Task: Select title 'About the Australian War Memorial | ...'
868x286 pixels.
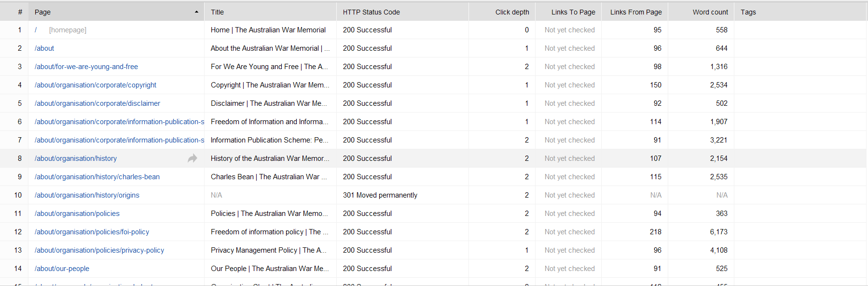Action: 270,48
